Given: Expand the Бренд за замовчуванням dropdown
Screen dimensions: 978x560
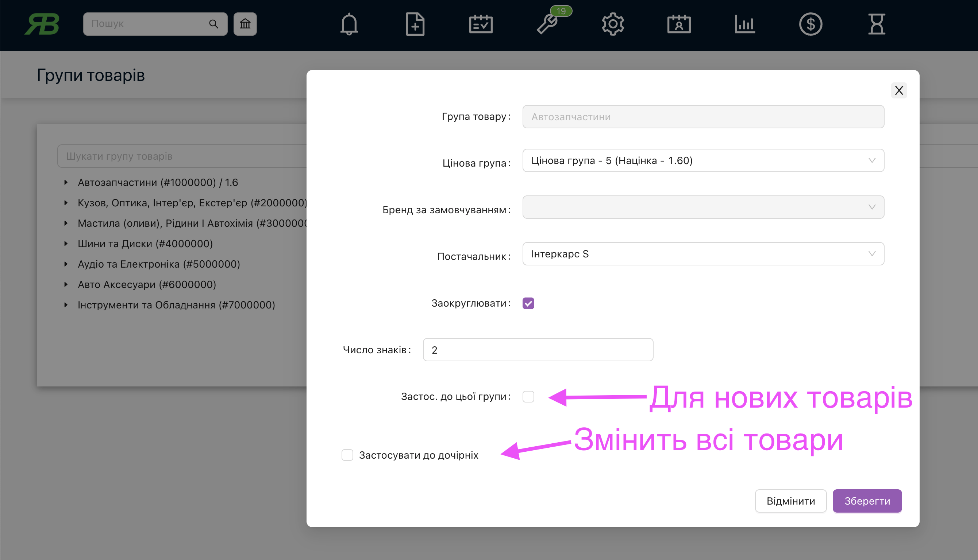Looking at the screenshot, I should pos(703,207).
